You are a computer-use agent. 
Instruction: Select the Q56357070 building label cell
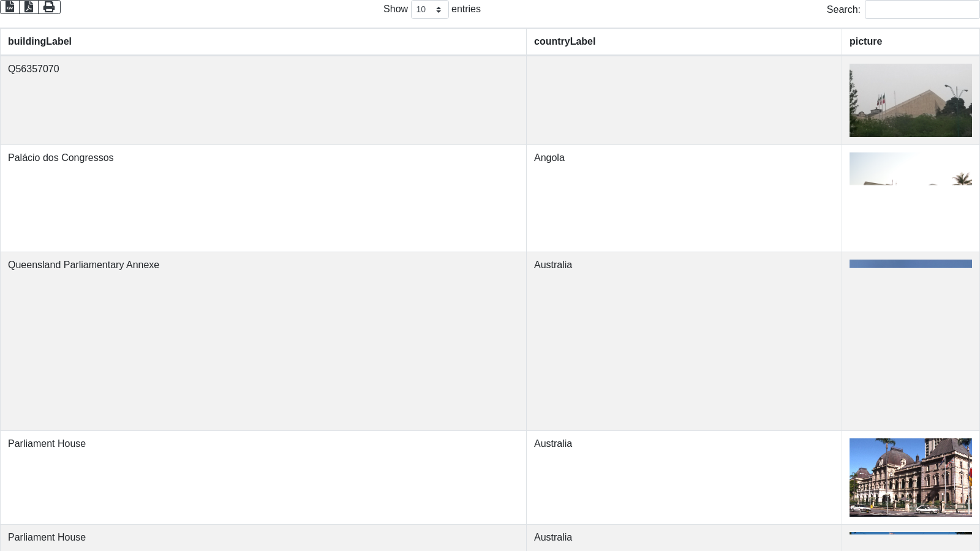[x=34, y=69]
